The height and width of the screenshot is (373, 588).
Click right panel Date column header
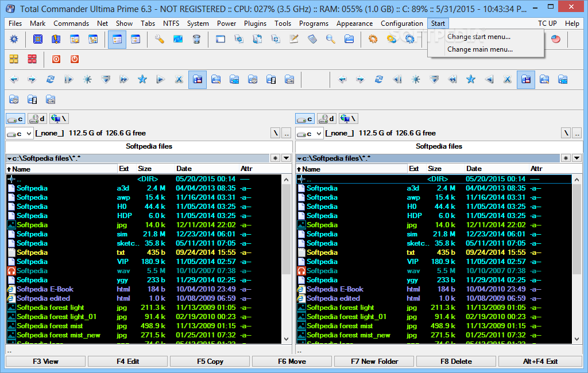(x=497, y=169)
